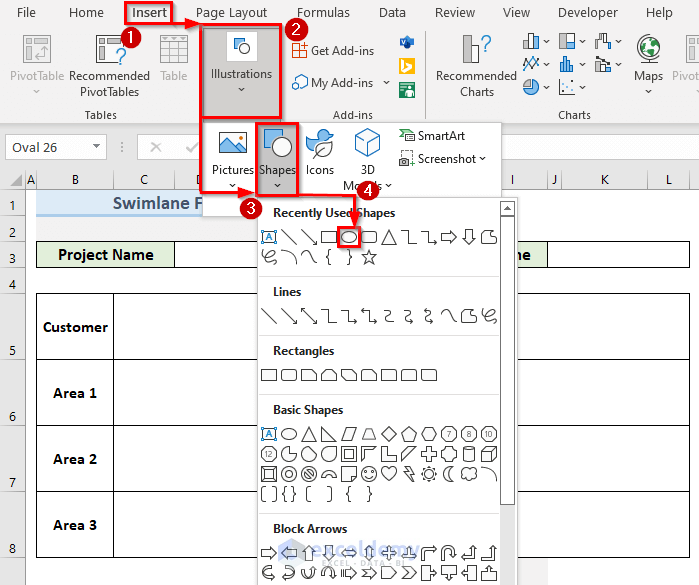
Task: Select 5-point Star in Recently Used Shapes
Action: [x=369, y=257]
